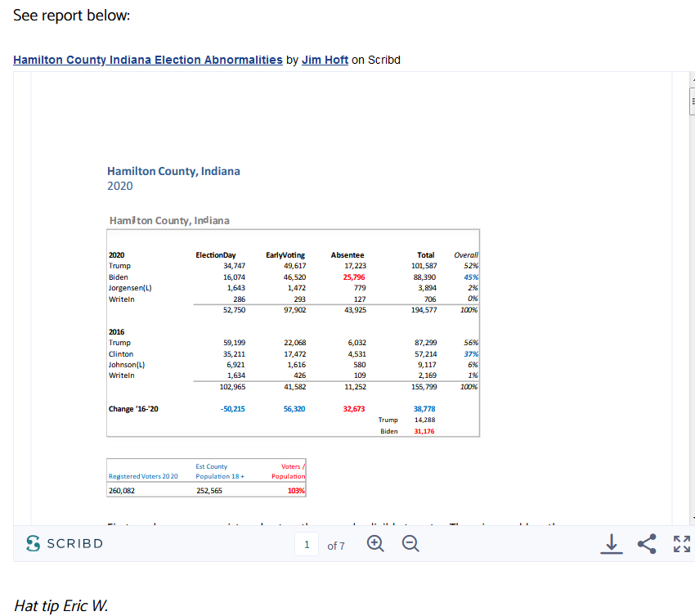
Task: Click the registered voters value 260,082
Action: [x=122, y=491]
